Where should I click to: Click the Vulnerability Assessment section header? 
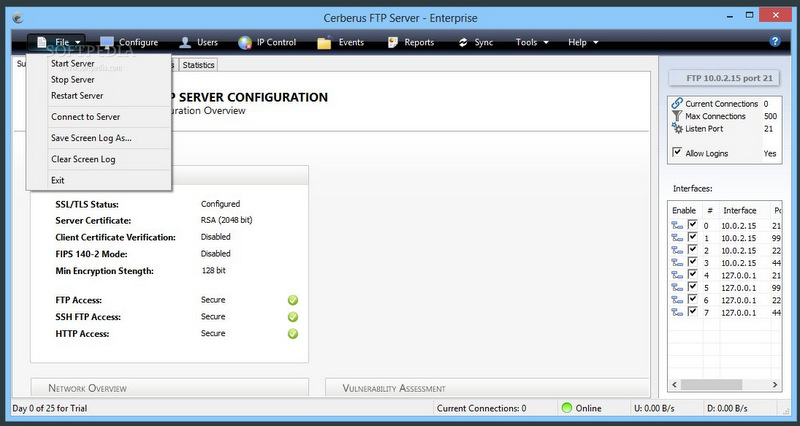click(487, 388)
